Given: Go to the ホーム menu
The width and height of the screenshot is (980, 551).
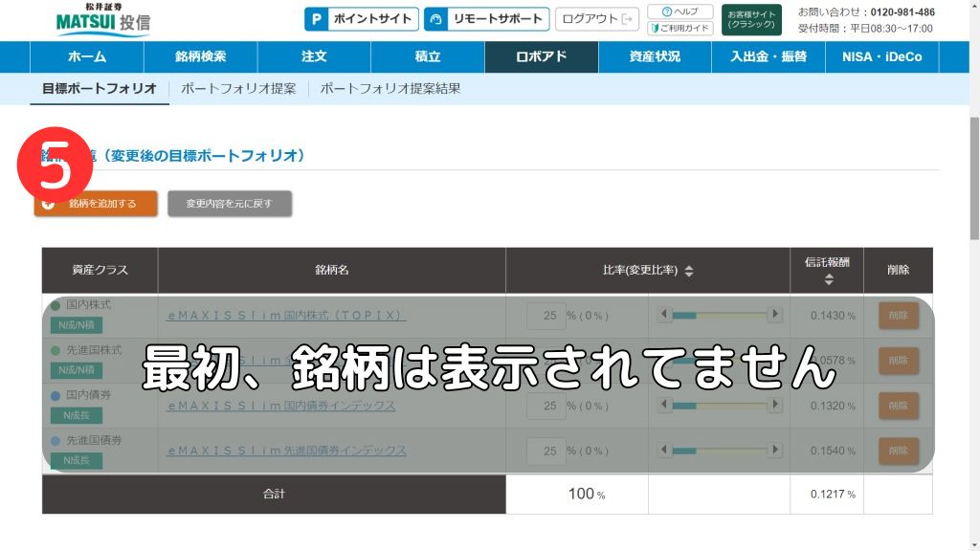Looking at the screenshot, I should [87, 56].
